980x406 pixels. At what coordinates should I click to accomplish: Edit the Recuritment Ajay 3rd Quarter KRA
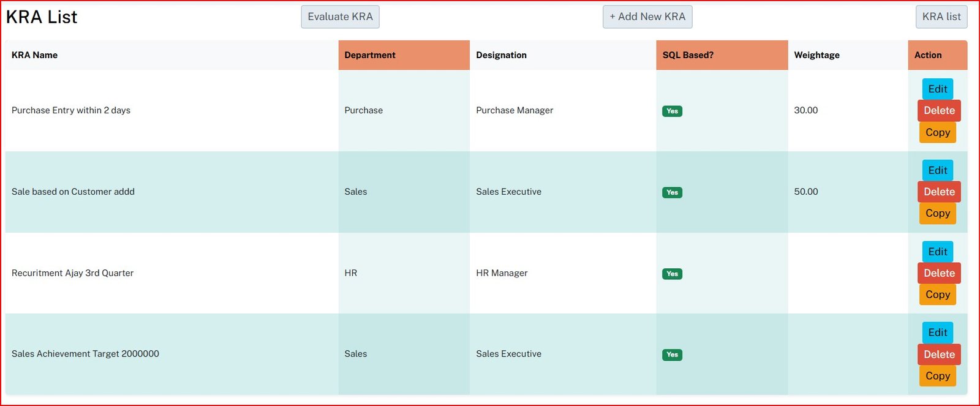coord(937,252)
